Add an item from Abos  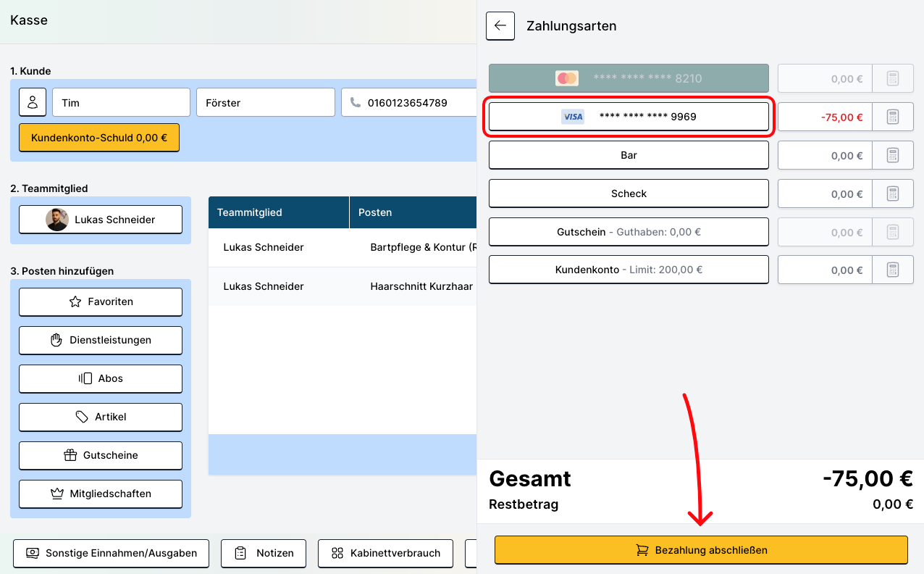pos(101,378)
